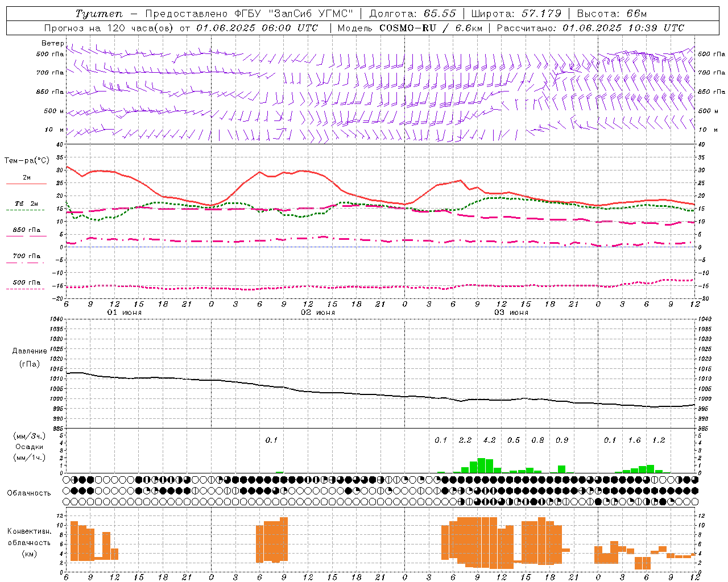The height and width of the screenshot is (582, 728).
Task: Click the "01 июня" date label
Action: point(125,312)
